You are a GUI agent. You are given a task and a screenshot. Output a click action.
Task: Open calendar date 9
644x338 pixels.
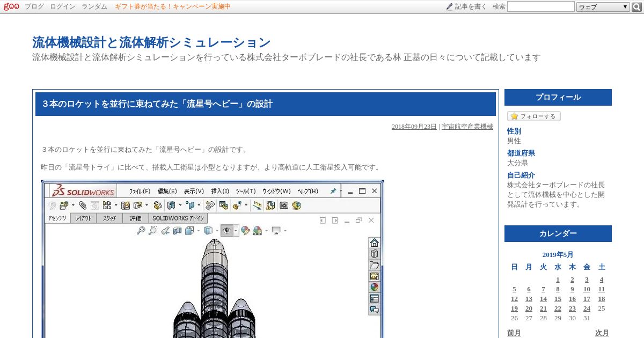(x=573, y=289)
